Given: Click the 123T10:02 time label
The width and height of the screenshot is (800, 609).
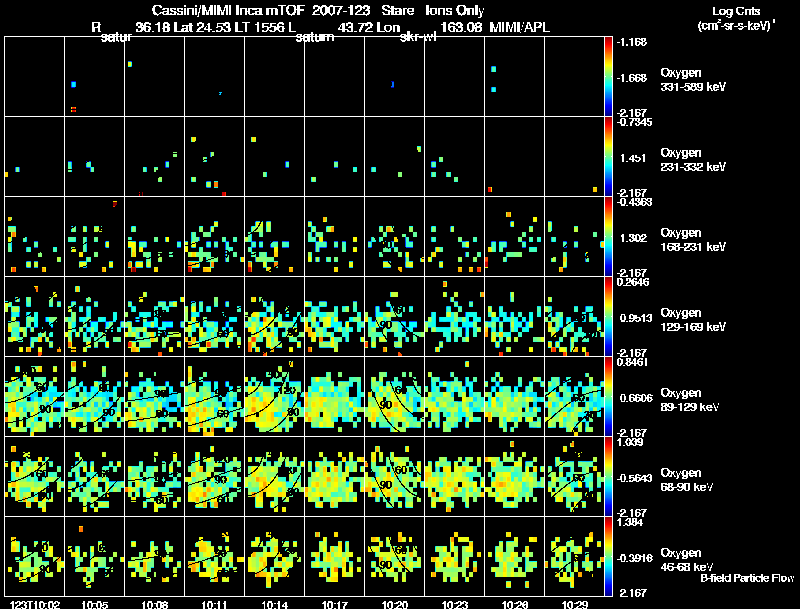Looking at the screenshot, I should pos(32,604).
